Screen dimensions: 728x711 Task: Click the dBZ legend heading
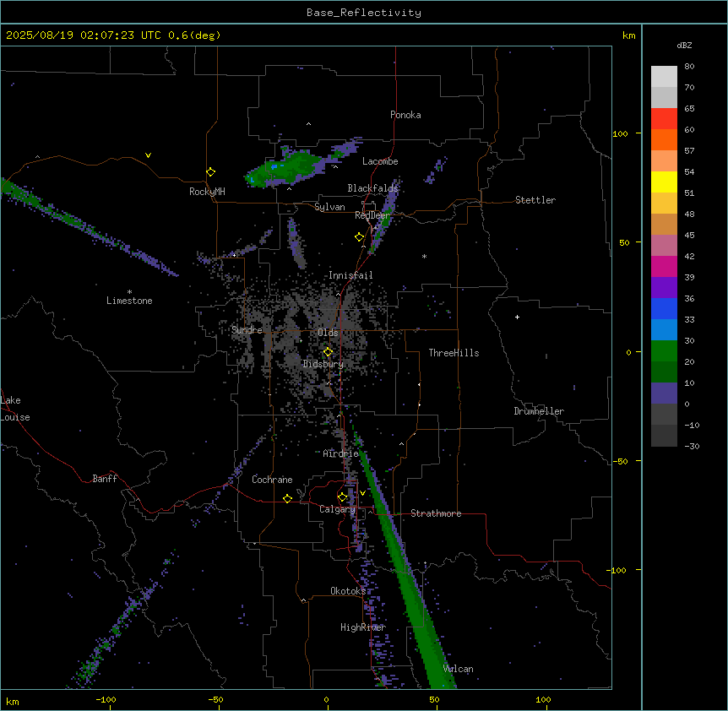click(x=684, y=45)
